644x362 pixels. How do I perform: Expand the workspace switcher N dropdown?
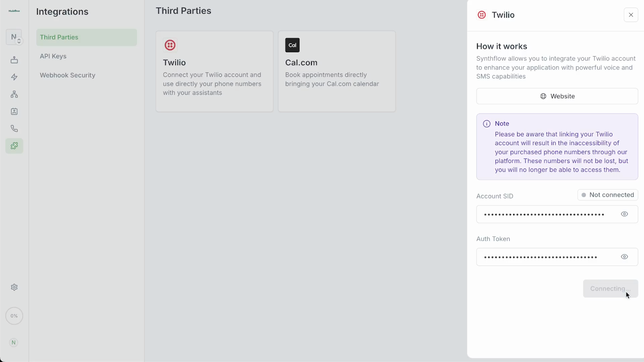[14, 37]
